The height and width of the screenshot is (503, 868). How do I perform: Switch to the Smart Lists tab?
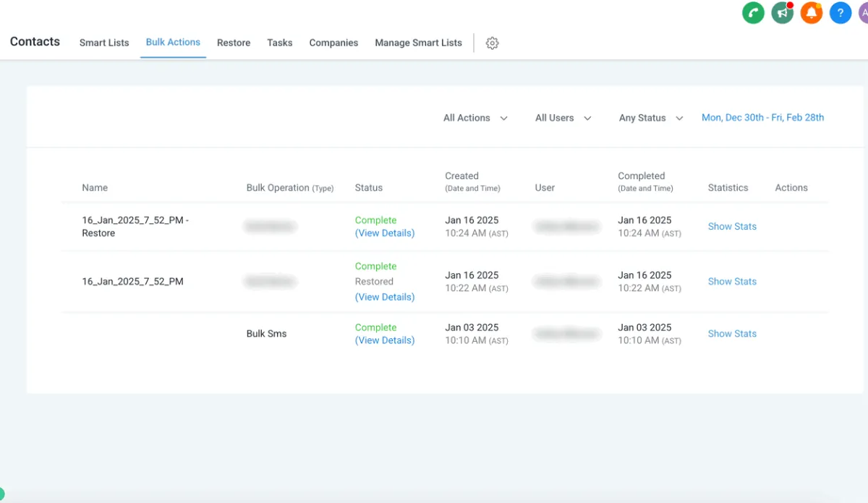pyautogui.click(x=104, y=43)
